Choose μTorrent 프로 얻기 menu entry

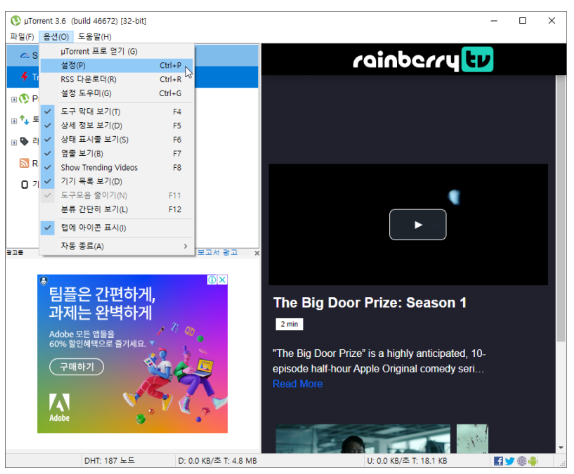[116, 51]
